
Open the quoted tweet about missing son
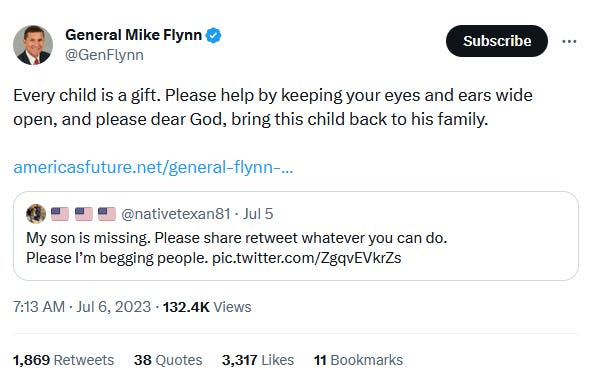296,236
